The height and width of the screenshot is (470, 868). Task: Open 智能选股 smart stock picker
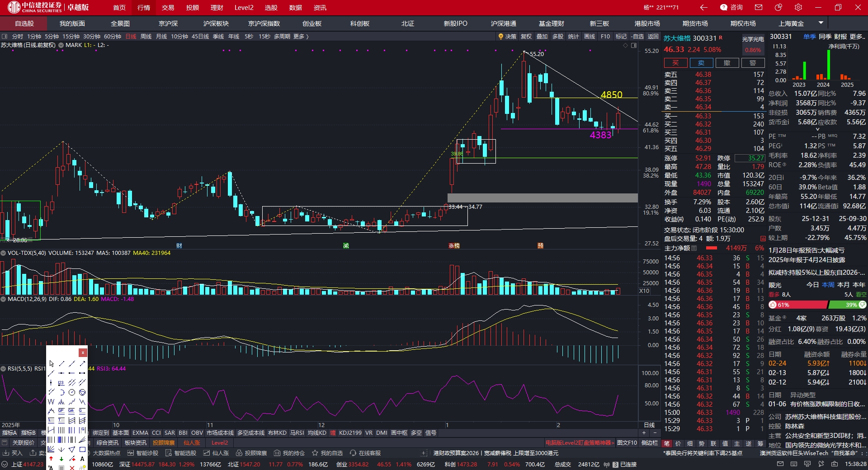click(x=181, y=453)
